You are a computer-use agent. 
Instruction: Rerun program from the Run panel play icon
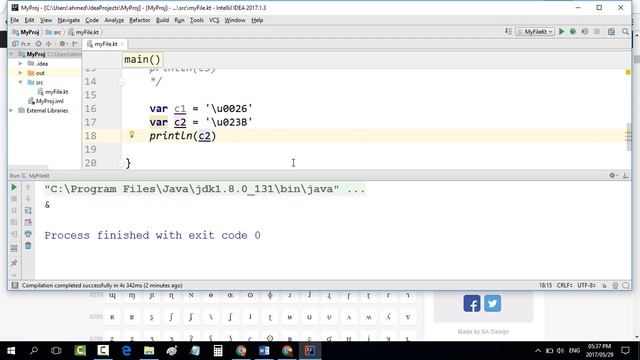[14, 187]
